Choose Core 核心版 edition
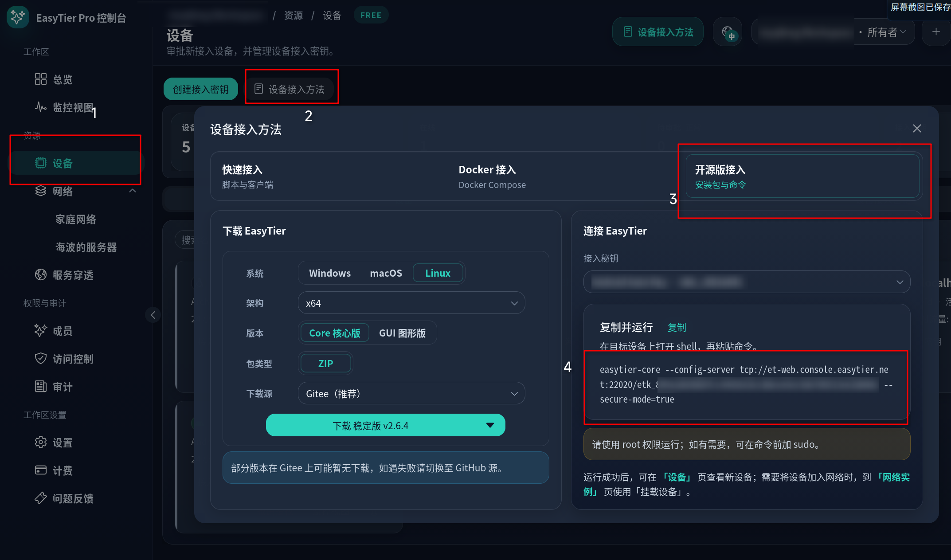This screenshot has height=560, width=951. [x=335, y=333]
